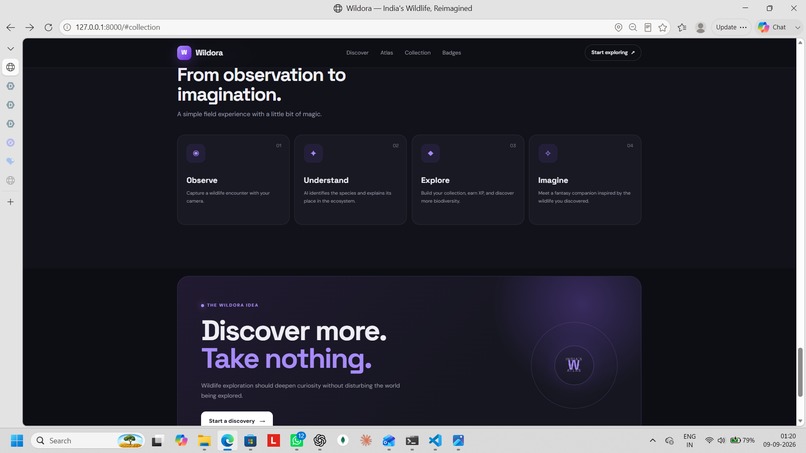The width and height of the screenshot is (806, 453).
Task: Expand the vertical tabs pane chevron
Action: (x=11, y=48)
